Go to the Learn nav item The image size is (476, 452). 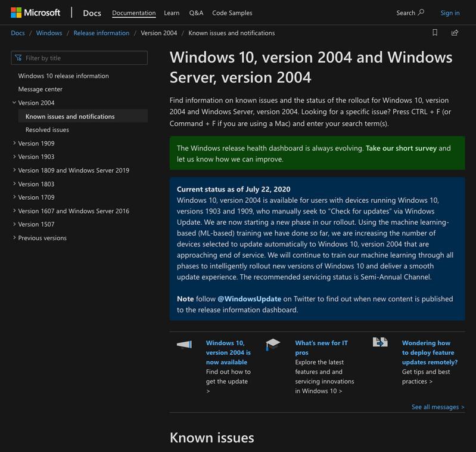point(172,13)
